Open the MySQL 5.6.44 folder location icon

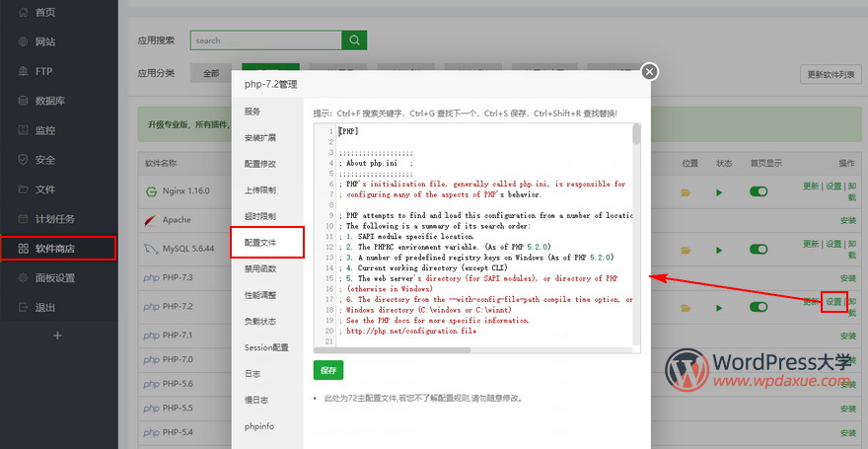click(686, 250)
